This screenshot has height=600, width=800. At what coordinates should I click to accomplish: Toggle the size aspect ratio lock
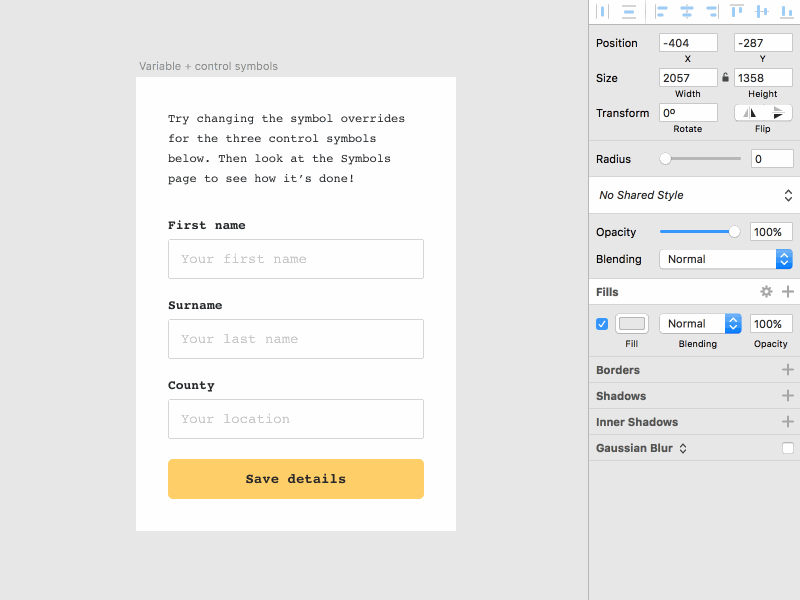point(723,77)
